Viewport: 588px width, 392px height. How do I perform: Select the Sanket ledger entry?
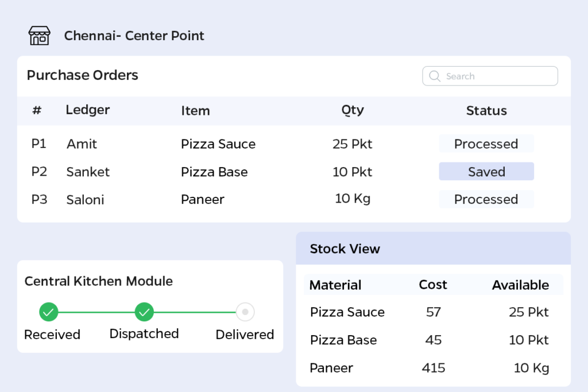tap(88, 172)
